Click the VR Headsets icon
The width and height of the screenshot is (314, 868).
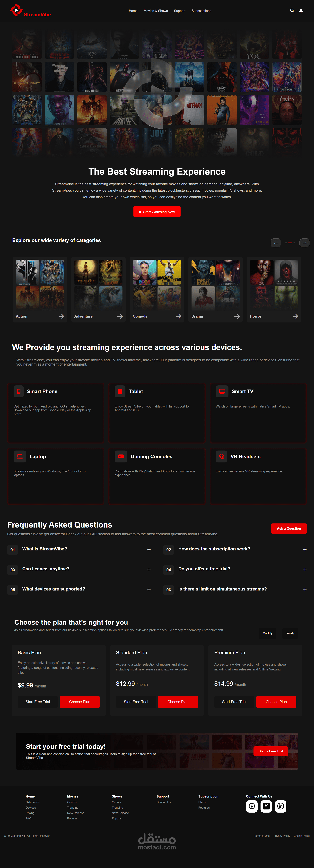click(x=221, y=456)
